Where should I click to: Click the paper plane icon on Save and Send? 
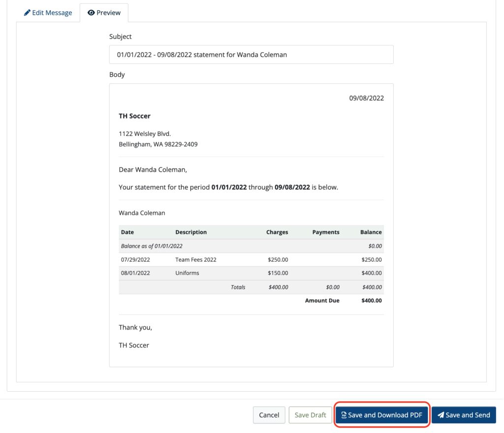pyautogui.click(x=441, y=415)
